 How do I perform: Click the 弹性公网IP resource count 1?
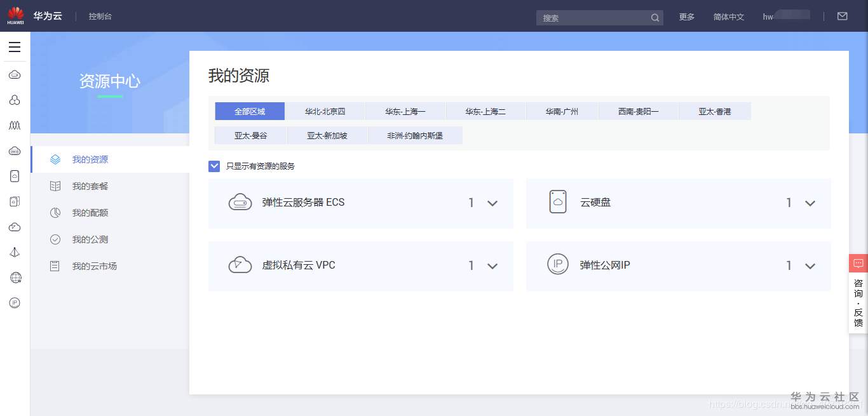(789, 265)
